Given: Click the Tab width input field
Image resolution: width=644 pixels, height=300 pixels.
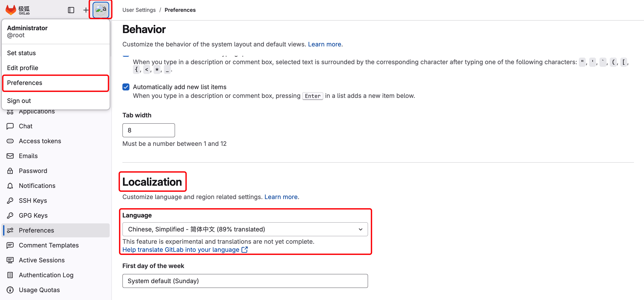Looking at the screenshot, I should tap(148, 130).
